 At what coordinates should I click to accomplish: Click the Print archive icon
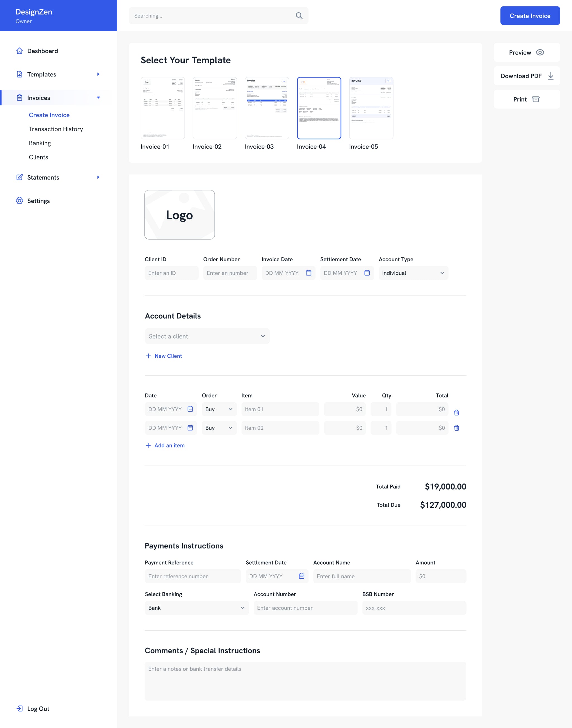[x=536, y=99]
